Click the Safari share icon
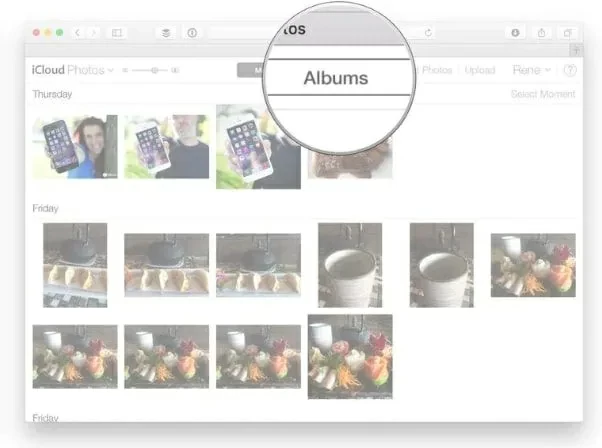The width and height of the screenshot is (602, 448). (x=541, y=33)
